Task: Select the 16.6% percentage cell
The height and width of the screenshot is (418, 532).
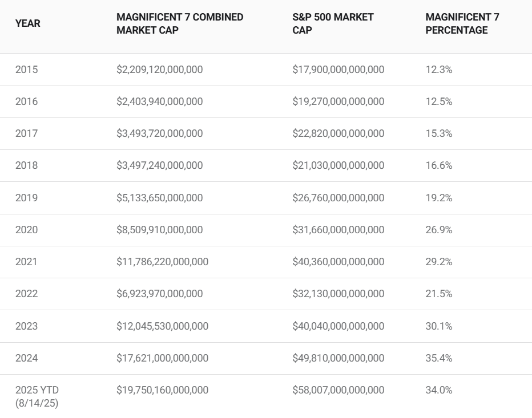Action: 439,165
